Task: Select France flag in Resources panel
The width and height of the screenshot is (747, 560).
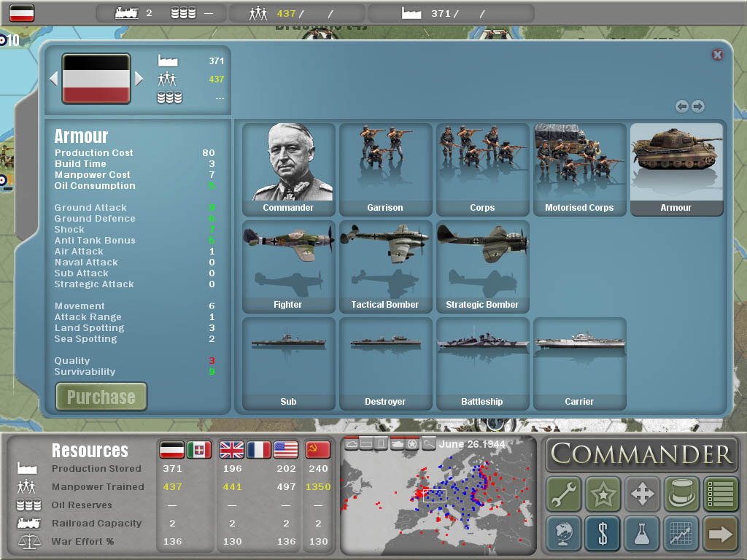Action: [x=259, y=449]
